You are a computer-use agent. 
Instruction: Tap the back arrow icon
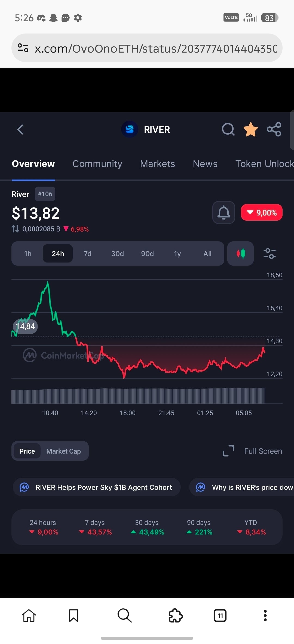(x=20, y=129)
